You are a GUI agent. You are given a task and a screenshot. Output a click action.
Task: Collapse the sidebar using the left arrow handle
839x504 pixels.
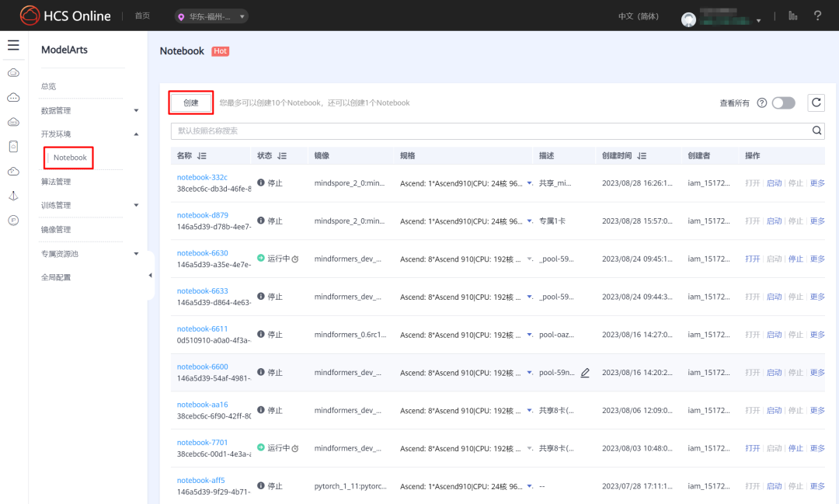pos(151,276)
